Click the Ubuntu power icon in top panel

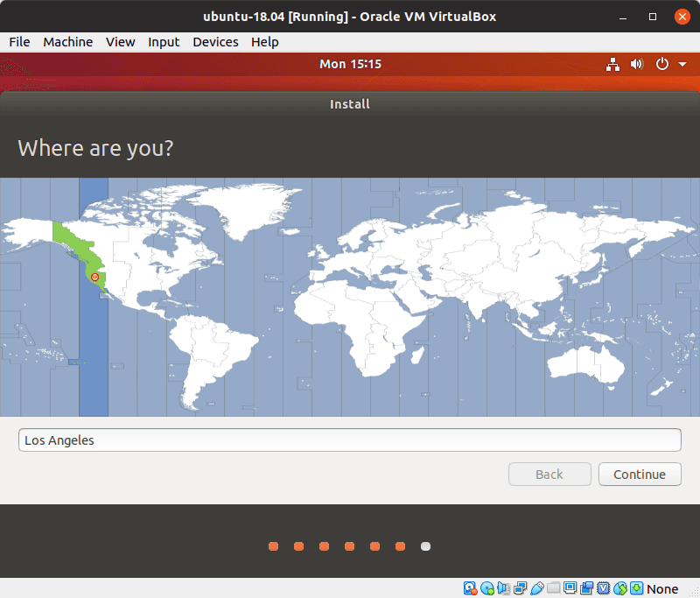tap(662, 64)
